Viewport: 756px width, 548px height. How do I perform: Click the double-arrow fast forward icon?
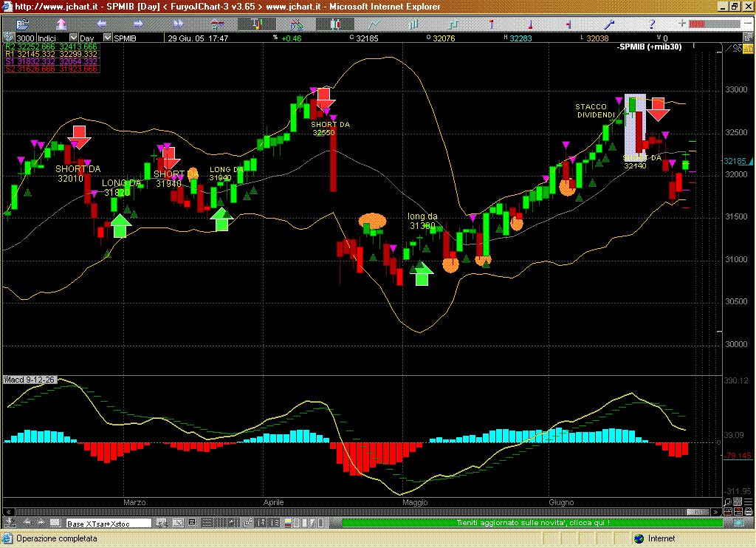(178, 24)
